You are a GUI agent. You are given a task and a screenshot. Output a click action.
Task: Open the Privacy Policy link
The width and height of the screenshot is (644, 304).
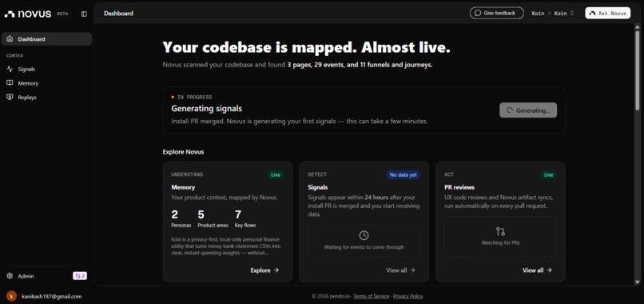click(x=407, y=296)
